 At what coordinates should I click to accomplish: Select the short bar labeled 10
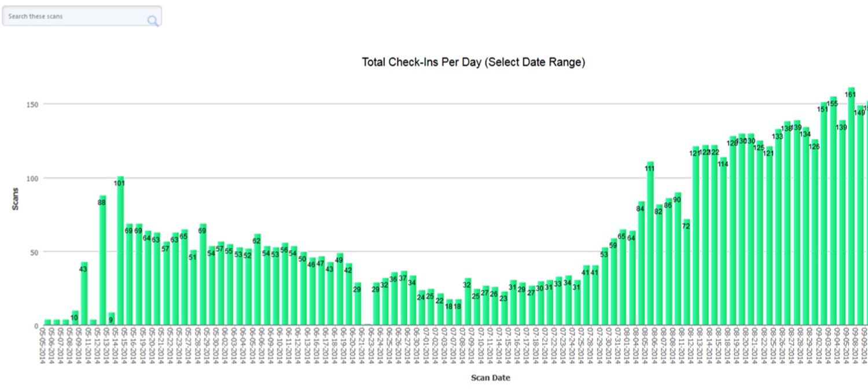click(75, 318)
